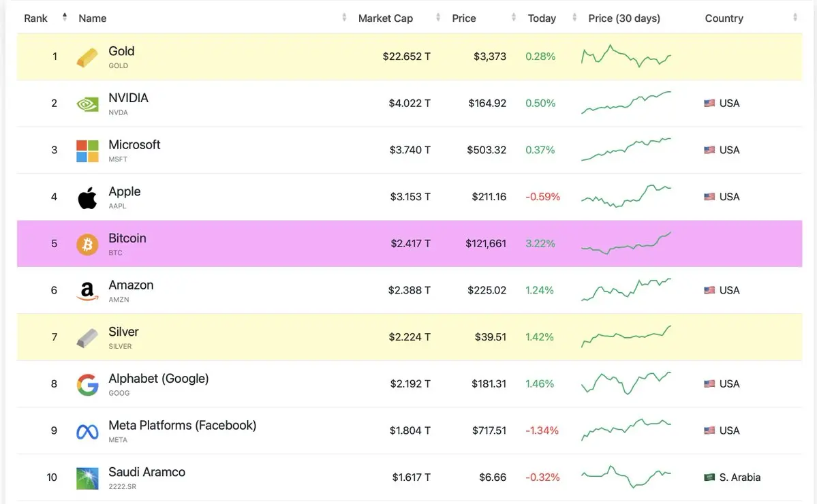This screenshot has width=817, height=504.
Task: Click Meta today change -1.34%
Action: pyautogui.click(x=542, y=430)
